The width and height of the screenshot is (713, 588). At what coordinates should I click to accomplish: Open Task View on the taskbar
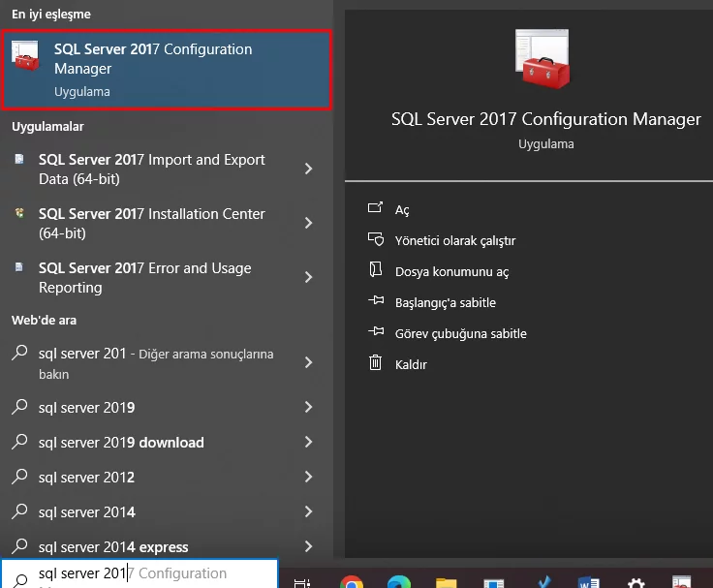[302, 582]
